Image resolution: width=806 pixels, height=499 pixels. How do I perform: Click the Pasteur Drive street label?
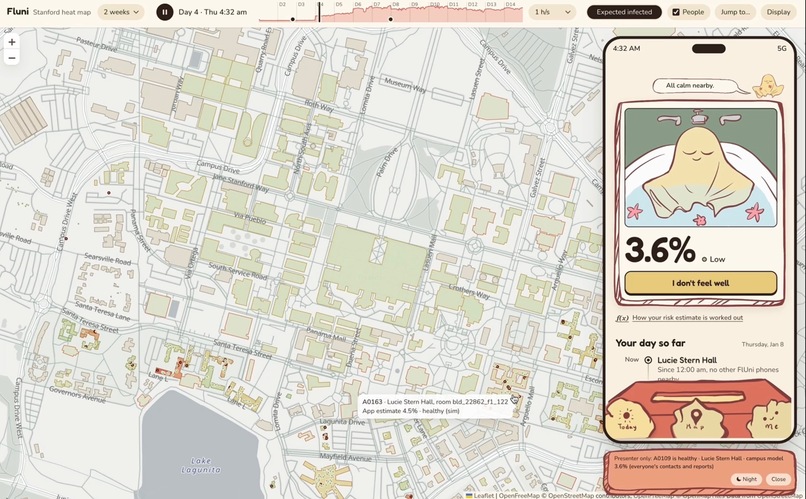point(97,44)
